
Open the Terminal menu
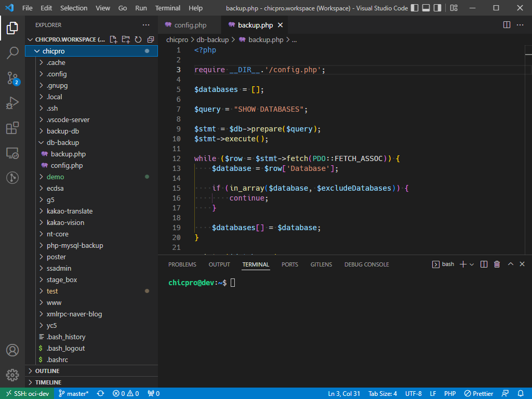167,8
